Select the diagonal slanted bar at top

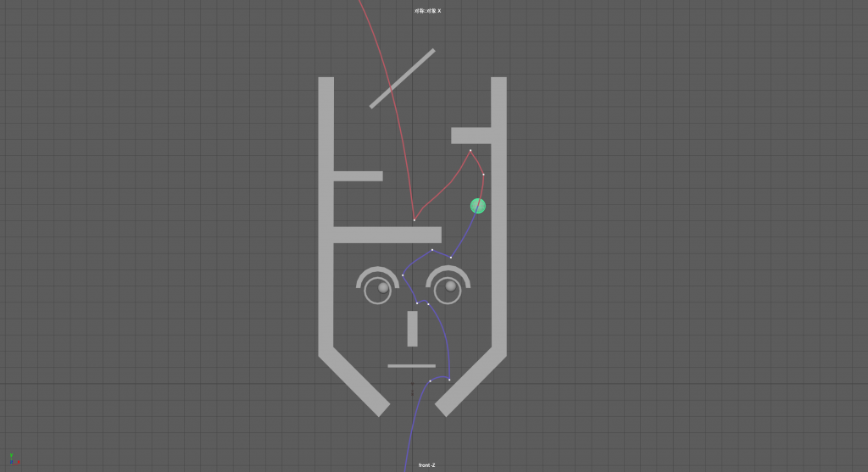[x=403, y=79]
